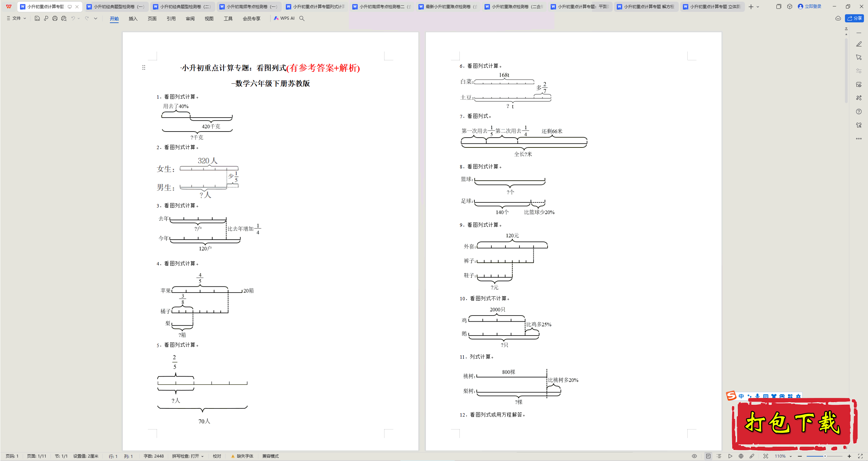Select the 工具 ribbon tab

(x=228, y=19)
